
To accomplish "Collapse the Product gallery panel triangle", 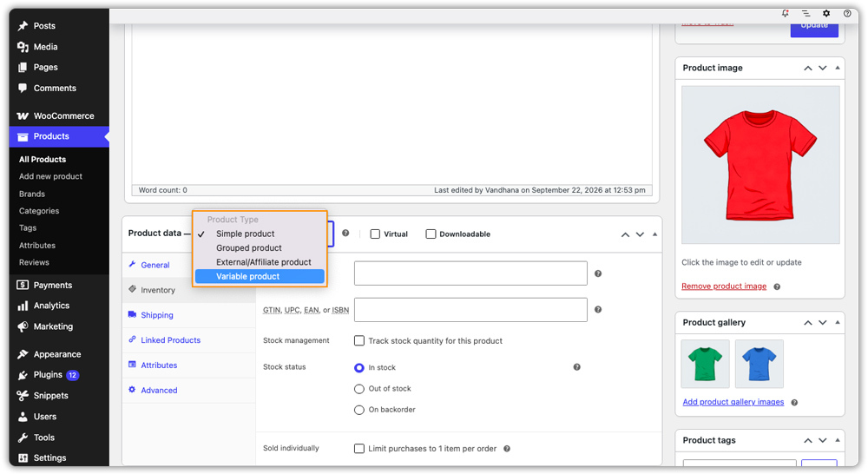I will pyautogui.click(x=837, y=322).
